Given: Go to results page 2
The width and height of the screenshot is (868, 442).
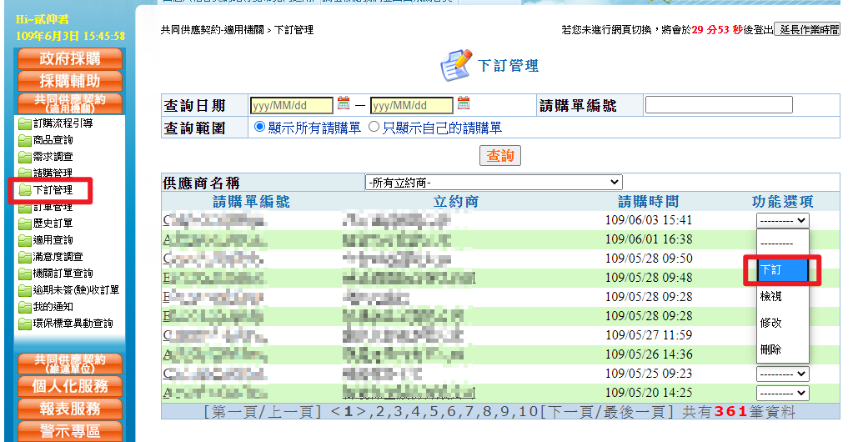Looking at the screenshot, I should pyautogui.click(x=379, y=412).
